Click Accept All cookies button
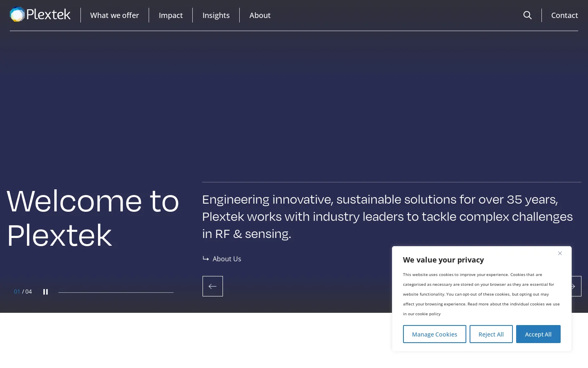Screen dimensions: 588x368 pyautogui.click(x=538, y=334)
